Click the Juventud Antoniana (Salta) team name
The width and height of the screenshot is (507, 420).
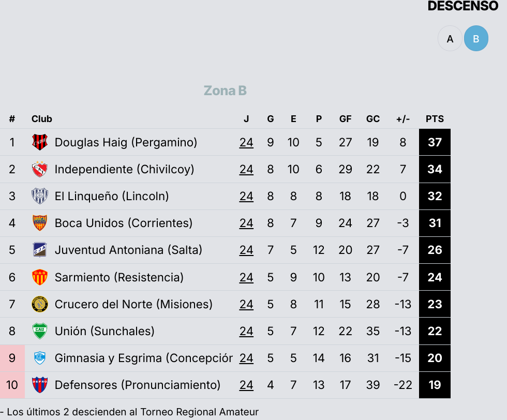click(128, 250)
